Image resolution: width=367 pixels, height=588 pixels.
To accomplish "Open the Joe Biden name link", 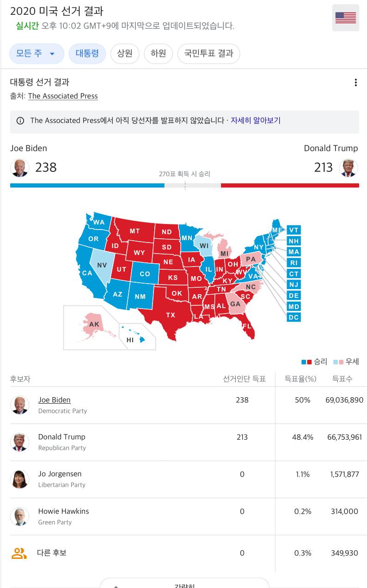I will coord(55,400).
